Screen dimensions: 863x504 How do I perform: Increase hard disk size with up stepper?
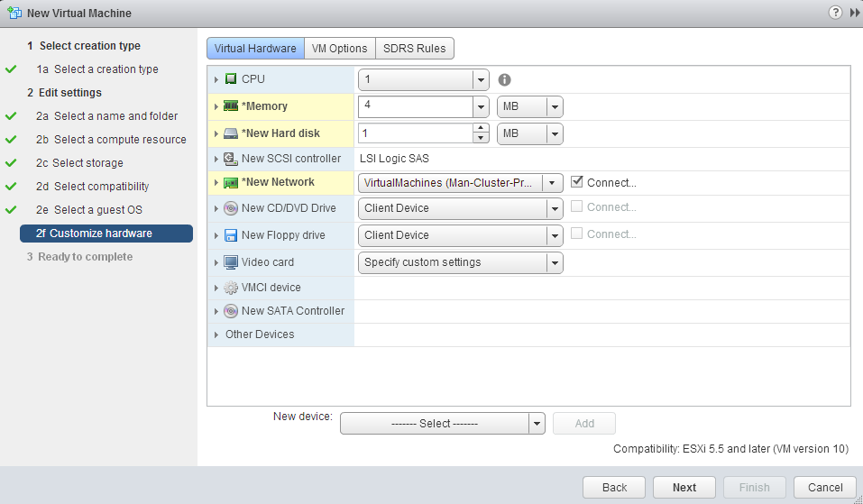[x=481, y=129]
